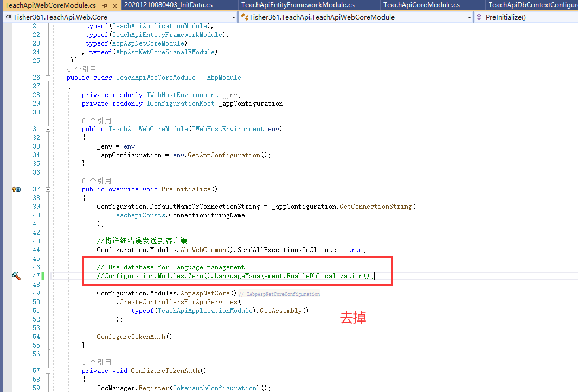Click the class glyph beside TeachApiWebCoreModule navigation entry
Viewport: 578px width, 392px height.
(x=246, y=17)
